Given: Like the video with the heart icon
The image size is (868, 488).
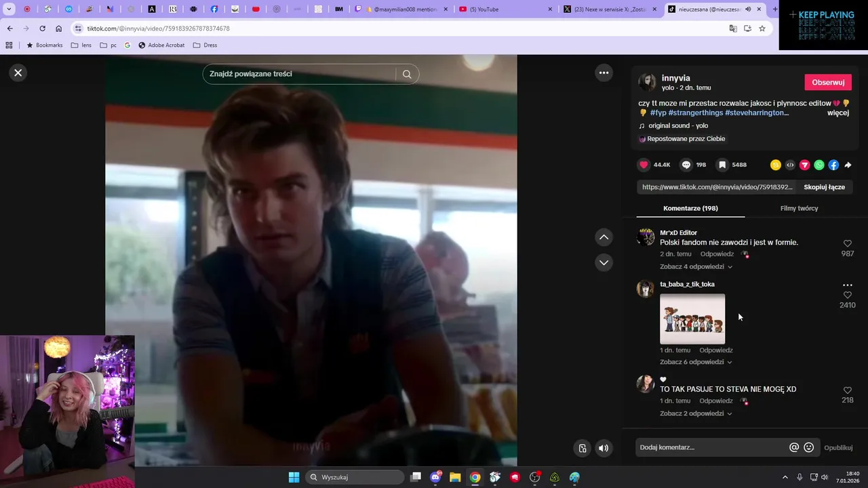Looking at the screenshot, I should [x=644, y=165].
